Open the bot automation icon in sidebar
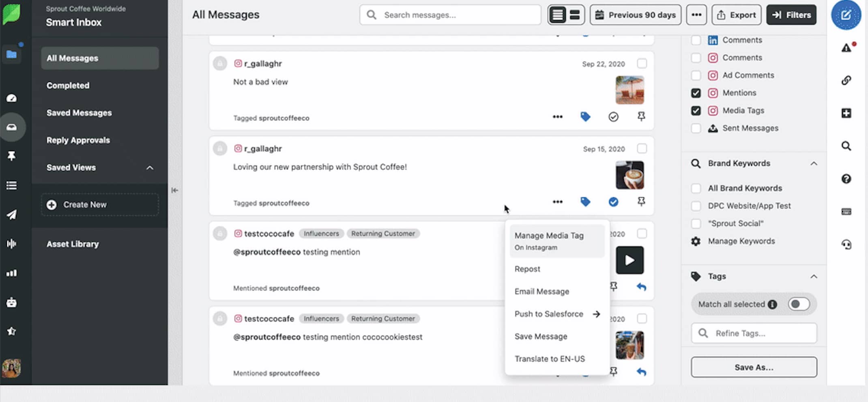Viewport: 868px width, 402px height. tap(12, 302)
